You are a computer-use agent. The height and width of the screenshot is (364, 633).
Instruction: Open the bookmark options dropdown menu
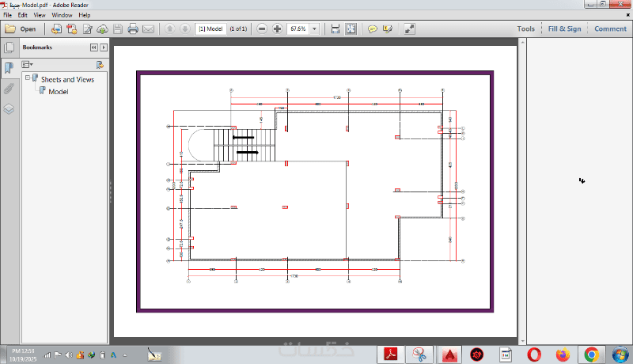[x=28, y=65]
